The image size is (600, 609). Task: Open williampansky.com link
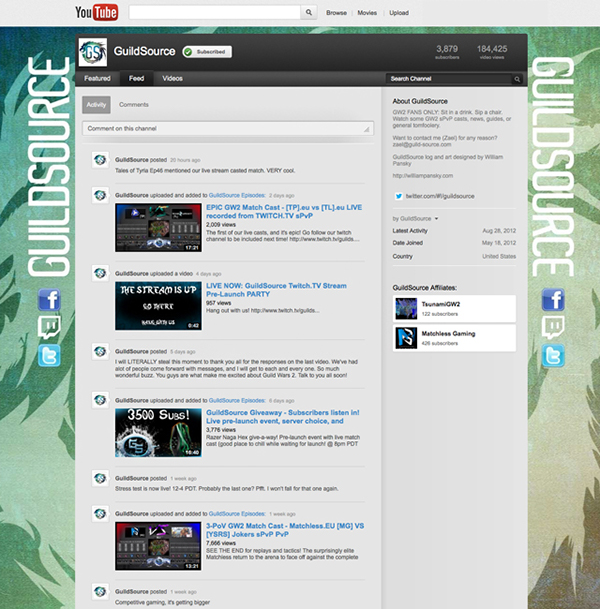(x=423, y=176)
